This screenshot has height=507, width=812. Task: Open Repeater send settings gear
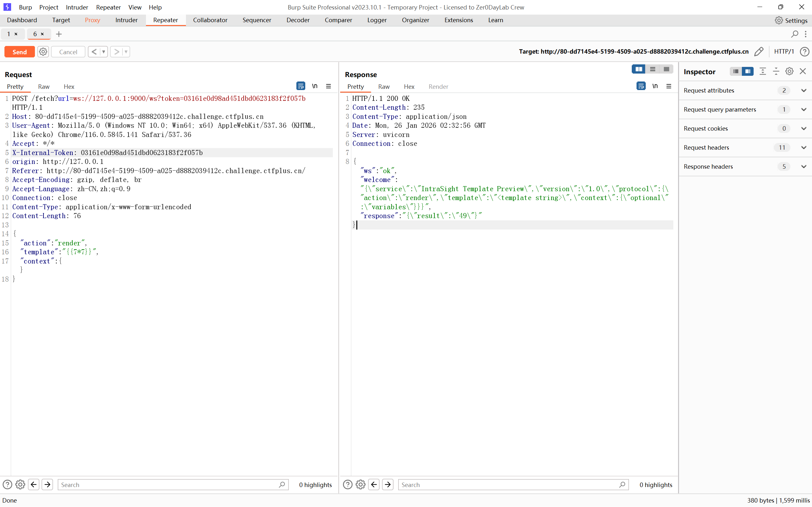coord(43,52)
